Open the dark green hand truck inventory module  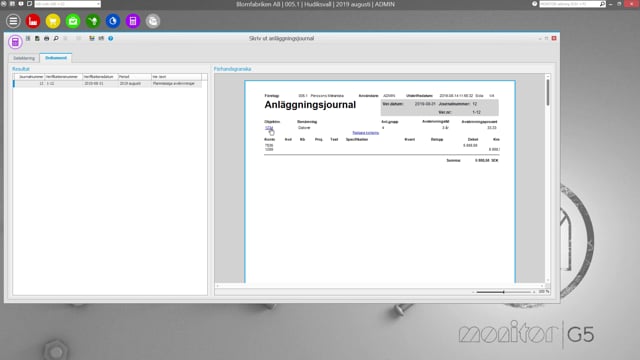pos(93,21)
